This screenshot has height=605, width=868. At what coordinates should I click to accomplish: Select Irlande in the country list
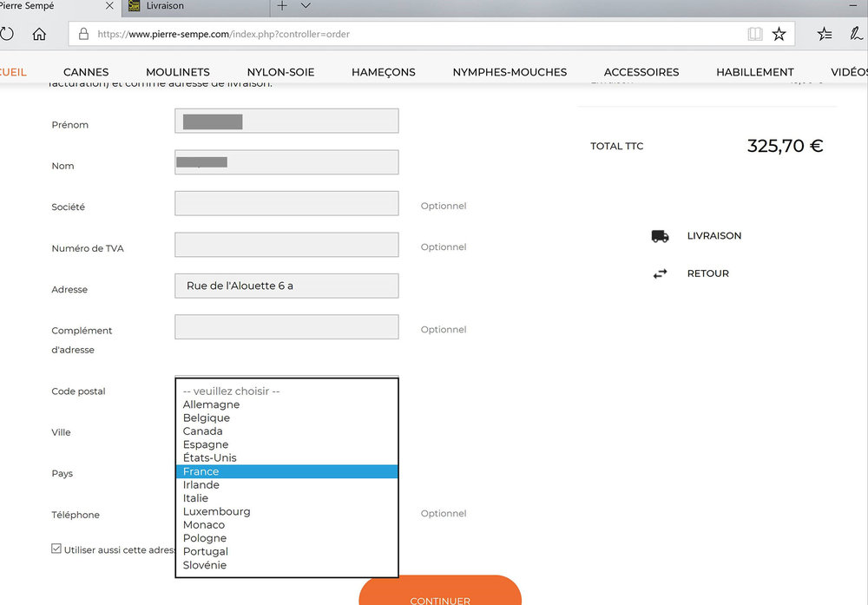coord(286,485)
